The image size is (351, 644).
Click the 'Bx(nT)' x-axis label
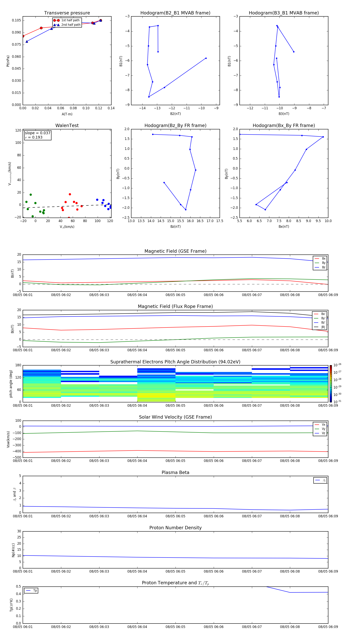(x=284, y=227)
